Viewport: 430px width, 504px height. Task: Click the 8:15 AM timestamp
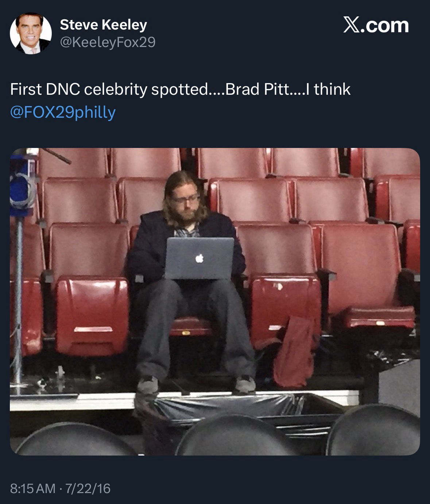[x=32, y=488]
